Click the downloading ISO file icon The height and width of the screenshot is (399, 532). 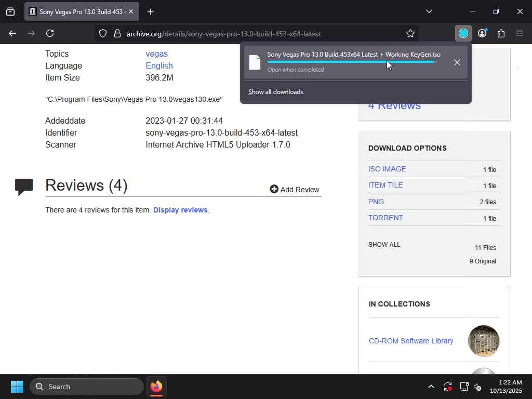255,62
